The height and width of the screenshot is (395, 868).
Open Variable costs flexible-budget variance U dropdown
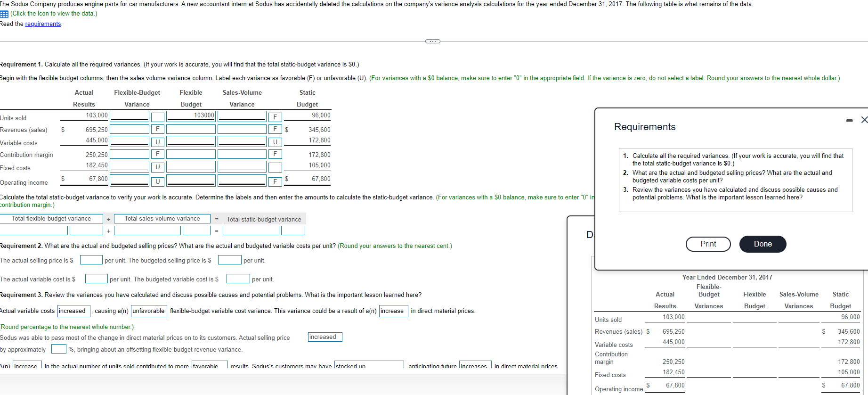(x=158, y=142)
